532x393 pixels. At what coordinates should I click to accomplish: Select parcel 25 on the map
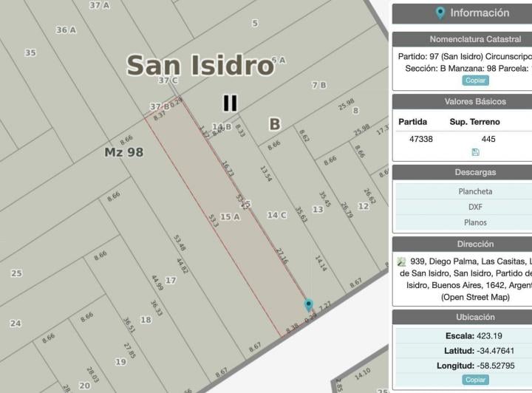16,273
